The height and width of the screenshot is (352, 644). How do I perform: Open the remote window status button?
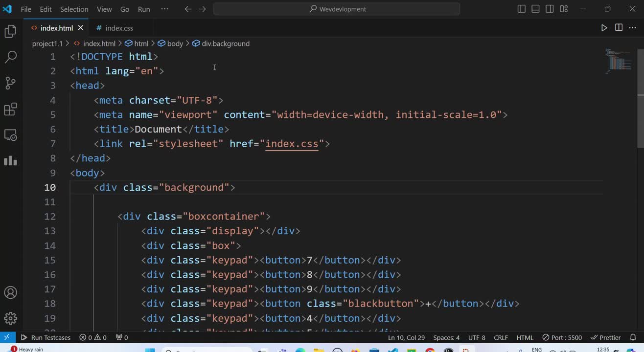[x=7, y=337]
